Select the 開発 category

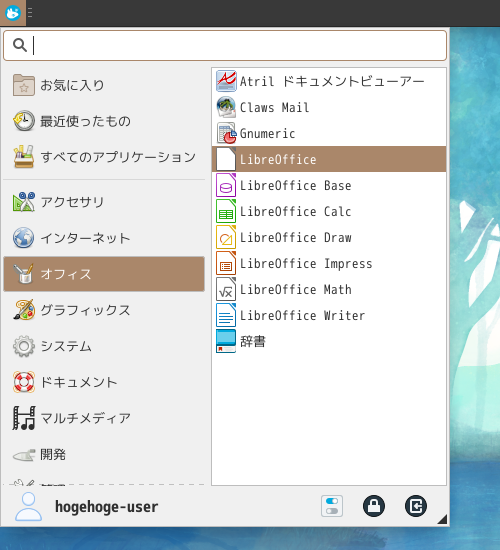click(104, 455)
